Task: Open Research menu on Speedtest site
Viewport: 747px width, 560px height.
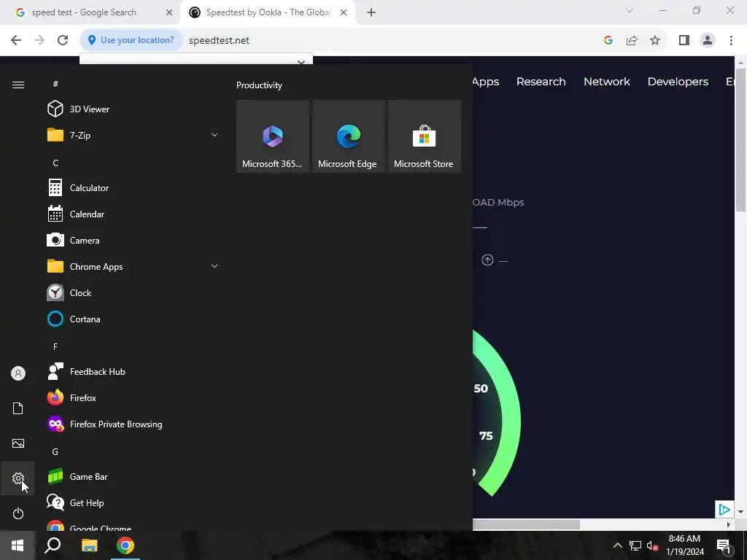Action: tap(541, 82)
